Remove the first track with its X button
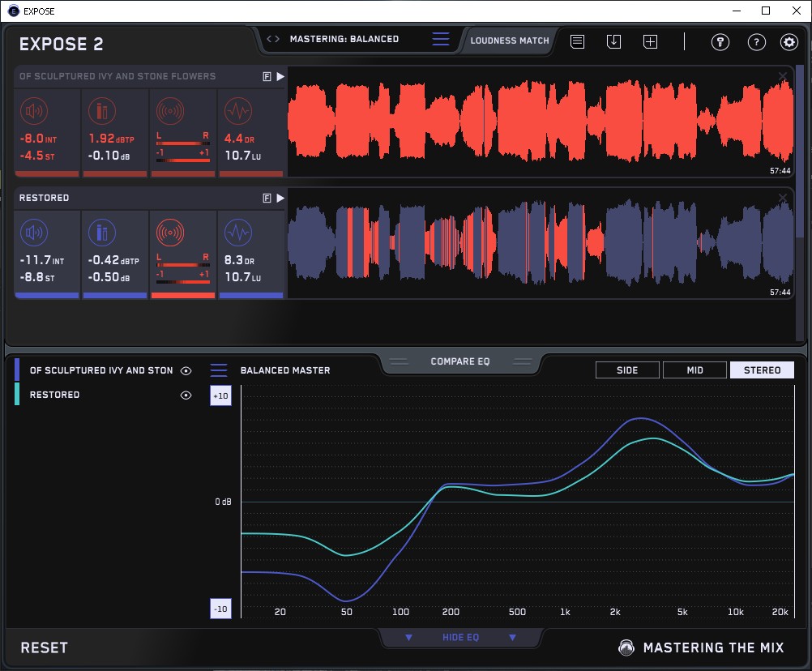Image resolution: width=812 pixels, height=671 pixels. coord(783,77)
